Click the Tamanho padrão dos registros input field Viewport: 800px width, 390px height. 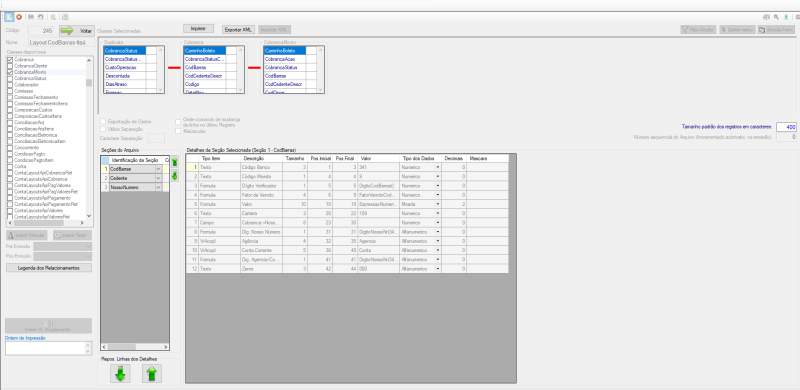[786, 127]
